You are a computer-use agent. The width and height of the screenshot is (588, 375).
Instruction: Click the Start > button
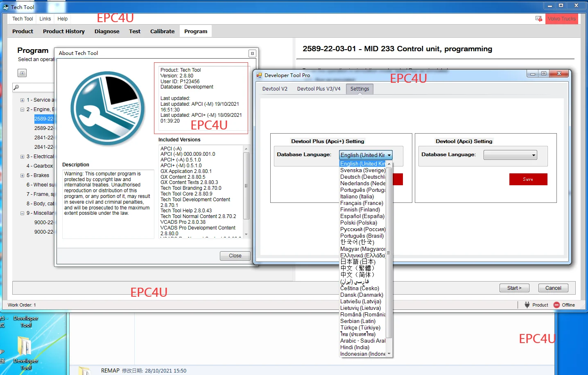click(514, 288)
